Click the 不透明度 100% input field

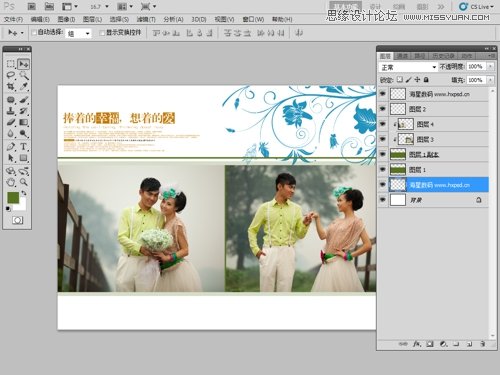coord(476,67)
